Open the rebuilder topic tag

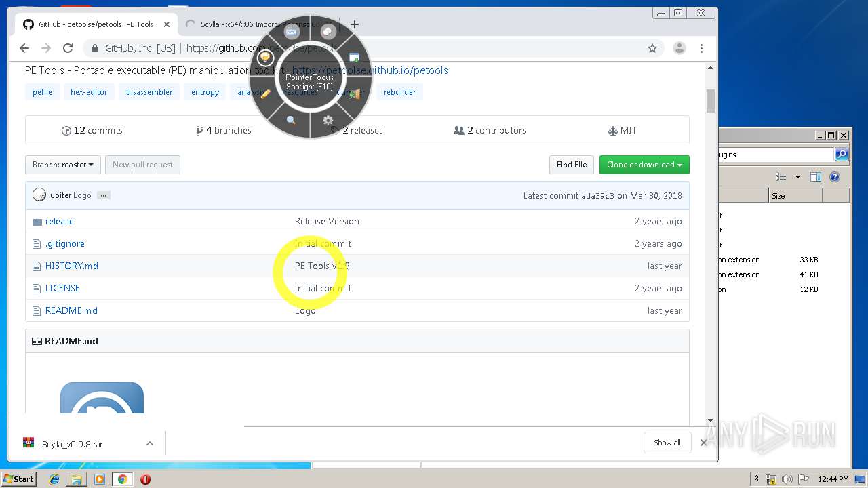pyautogui.click(x=400, y=92)
